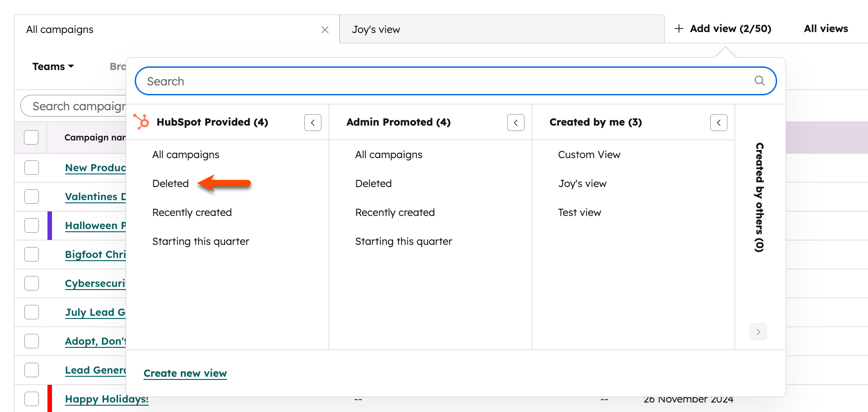Click the search magnifier icon in views popup
The height and width of the screenshot is (412, 868).
pyautogui.click(x=759, y=81)
